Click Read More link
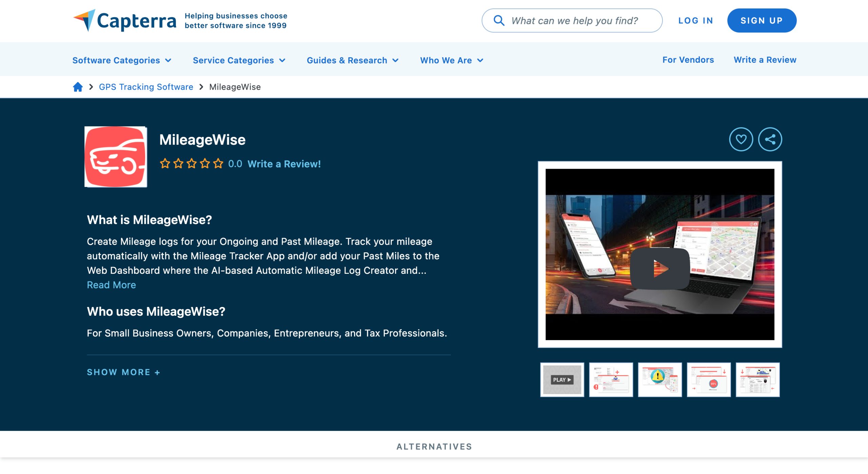 point(112,285)
